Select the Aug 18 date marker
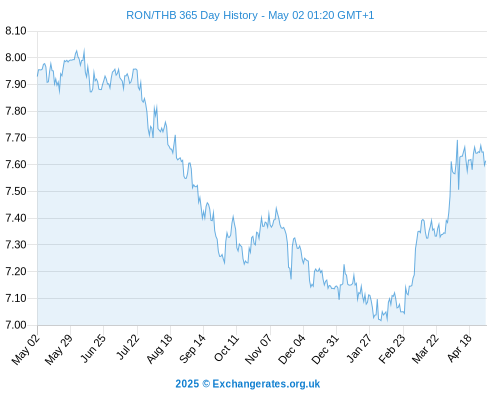The image size is (495, 400). click(x=159, y=348)
